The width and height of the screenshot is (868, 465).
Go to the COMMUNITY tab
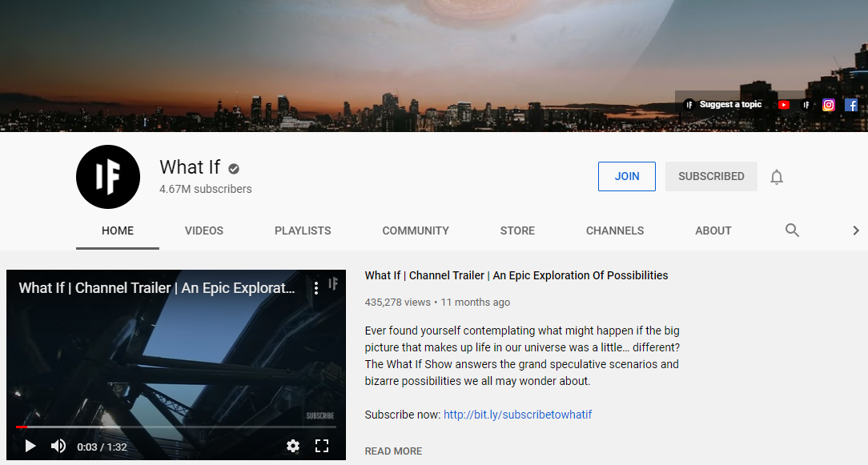pos(416,230)
